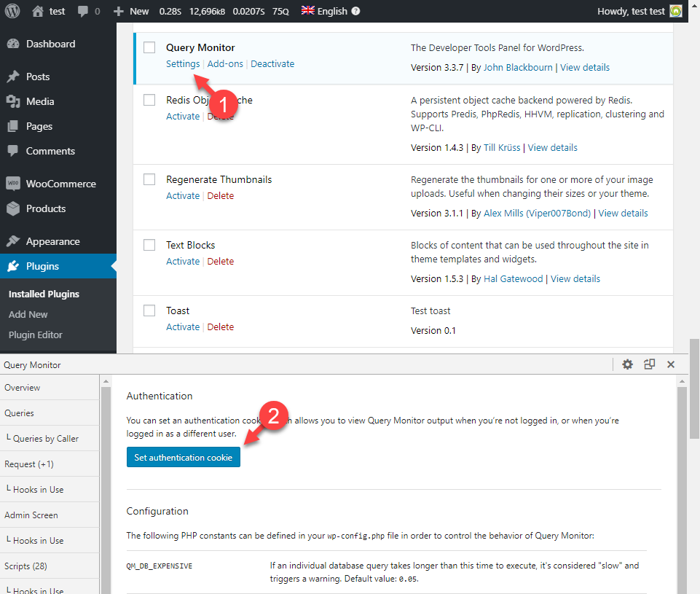Click the Media library icon
Screen dimensions: 700x594
13,101
